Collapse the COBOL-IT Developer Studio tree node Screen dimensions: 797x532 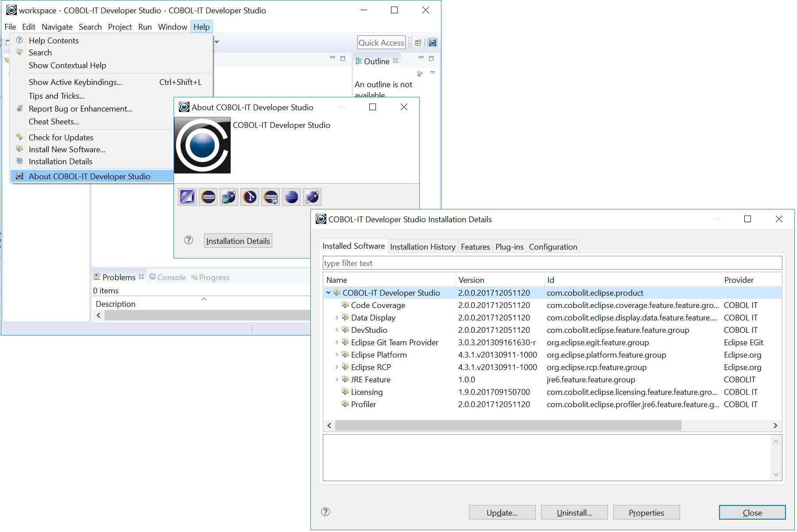click(328, 293)
